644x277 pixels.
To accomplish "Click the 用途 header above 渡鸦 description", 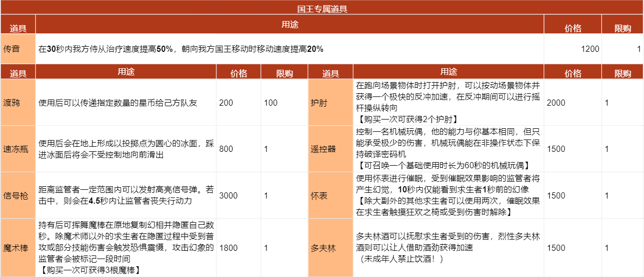I will pos(126,72).
